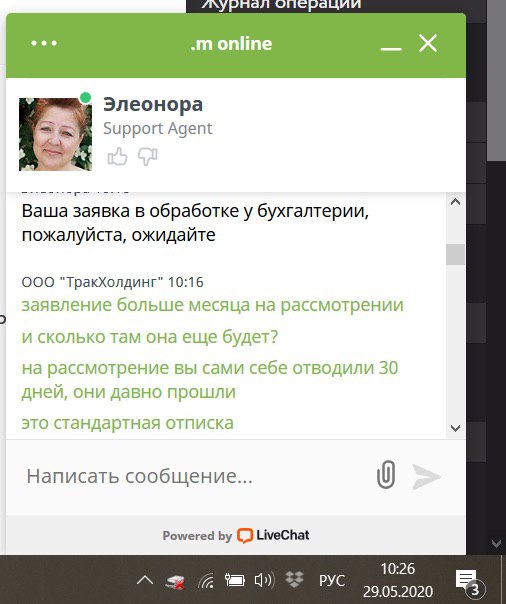Open the network drive error tray icon

[175, 581]
